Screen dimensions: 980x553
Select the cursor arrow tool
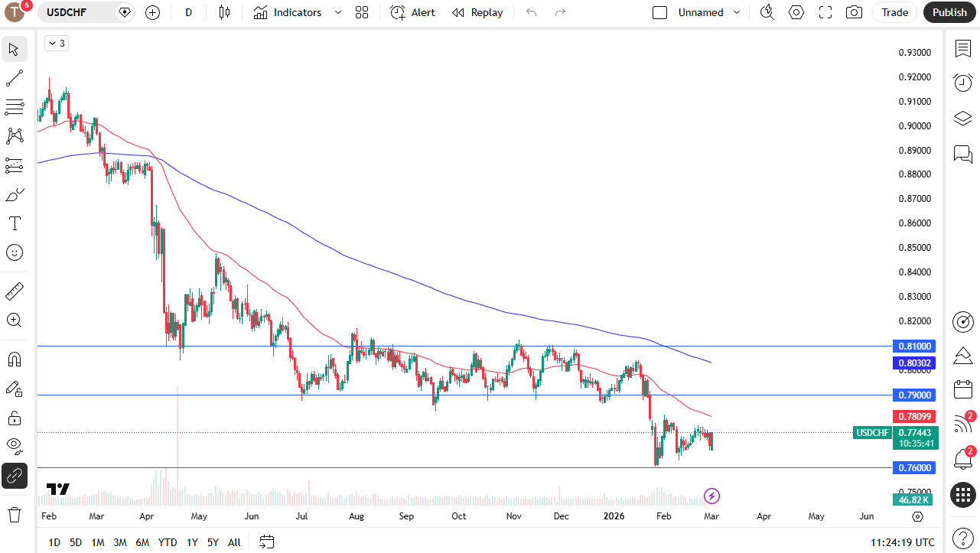click(x=14, y=50)
